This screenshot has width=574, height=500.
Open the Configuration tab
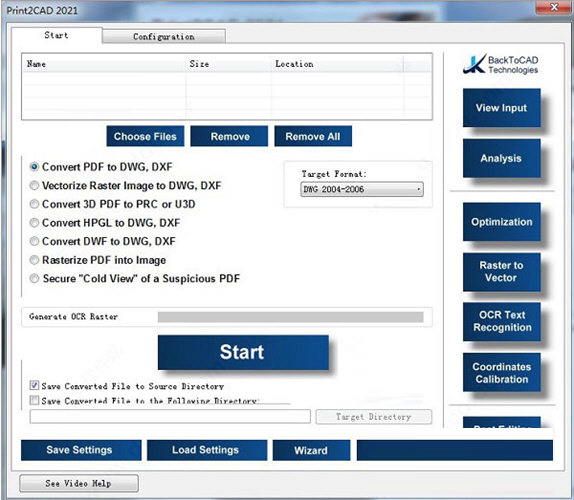164,37
